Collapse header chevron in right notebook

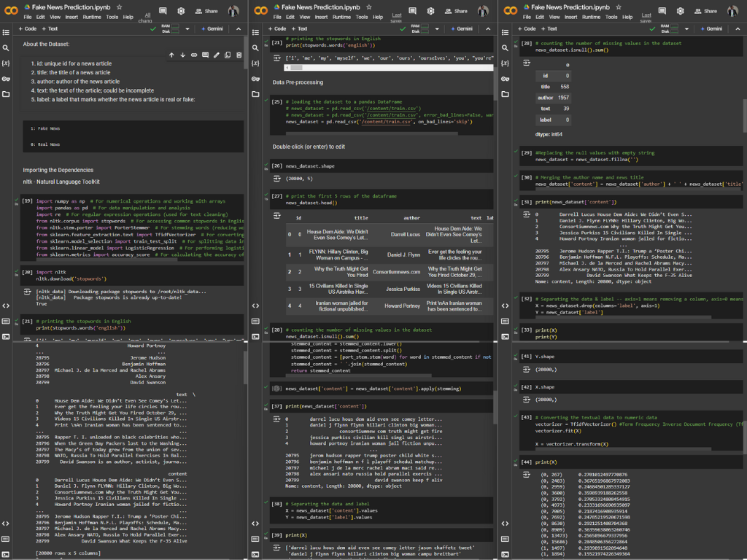tap(738, 29)
